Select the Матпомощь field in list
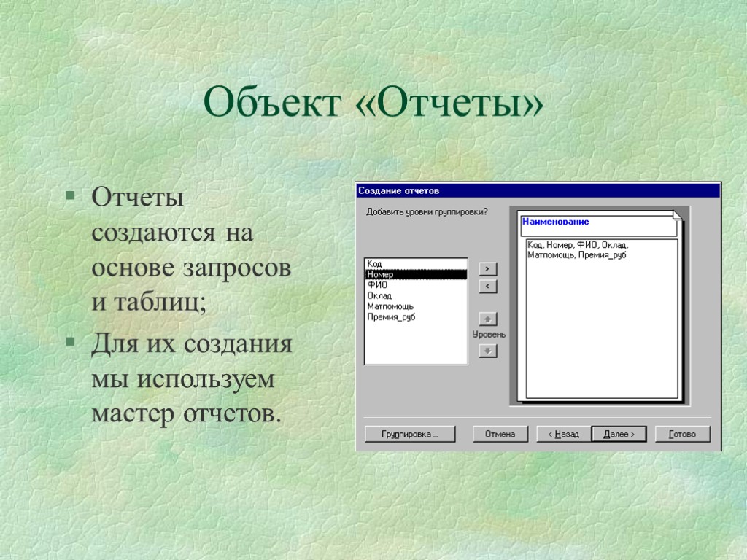 415,306
